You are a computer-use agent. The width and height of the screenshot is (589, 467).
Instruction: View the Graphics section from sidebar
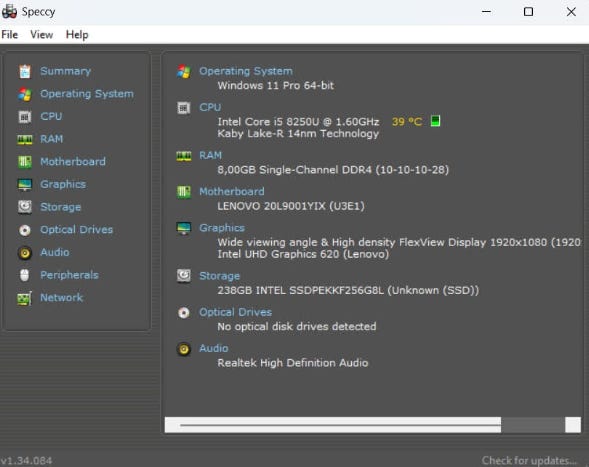coord(63,184)
